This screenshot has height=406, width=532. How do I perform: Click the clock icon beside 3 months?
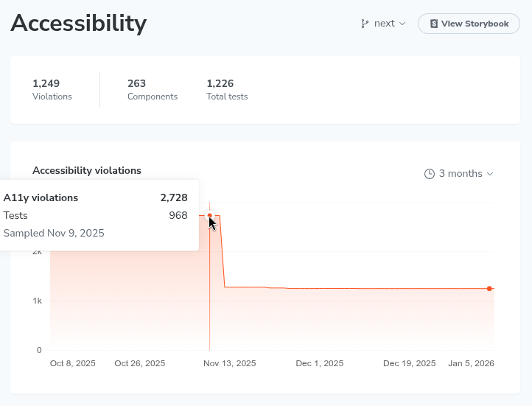point(429,174)
